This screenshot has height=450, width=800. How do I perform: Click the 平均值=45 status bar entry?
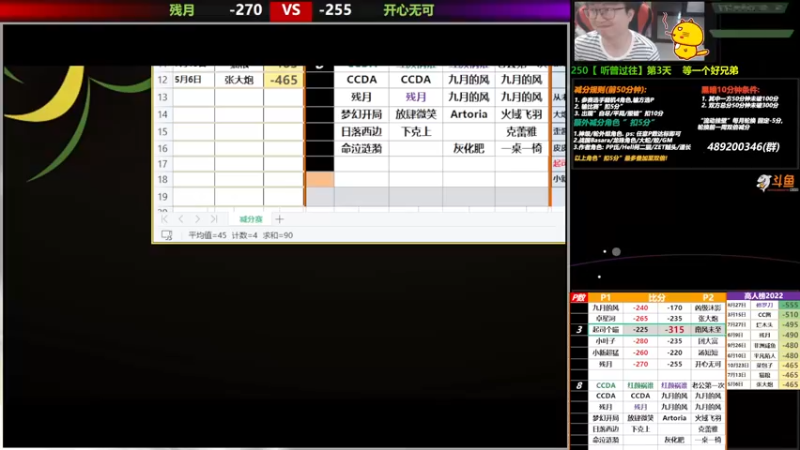(x=207, y=235)
